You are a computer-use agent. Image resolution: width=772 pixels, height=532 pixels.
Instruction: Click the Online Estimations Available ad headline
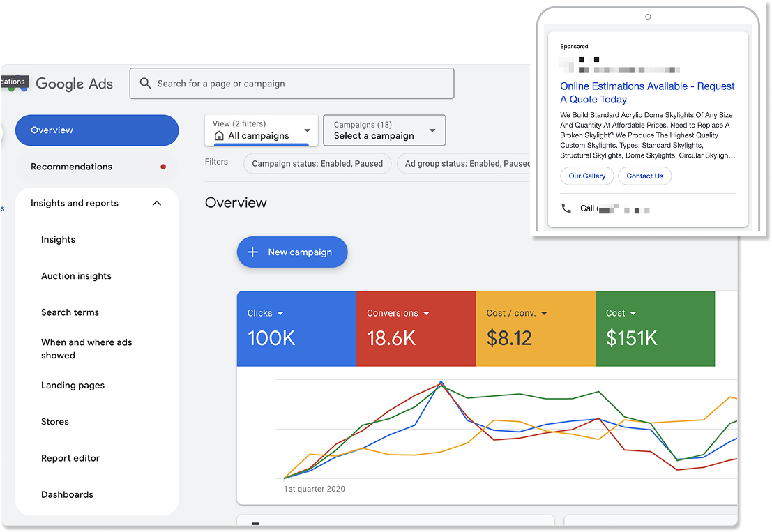click(647, 93)
